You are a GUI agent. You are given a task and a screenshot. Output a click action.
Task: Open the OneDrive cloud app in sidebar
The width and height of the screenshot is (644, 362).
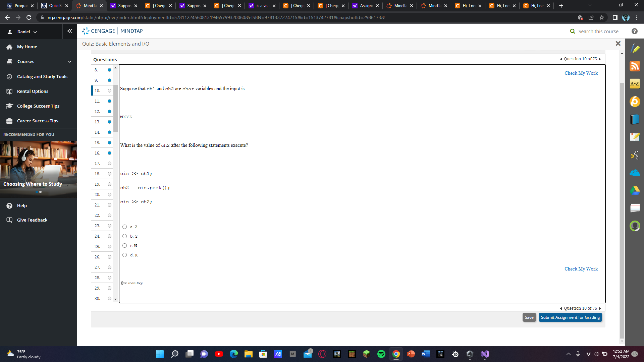click(635, 173)
